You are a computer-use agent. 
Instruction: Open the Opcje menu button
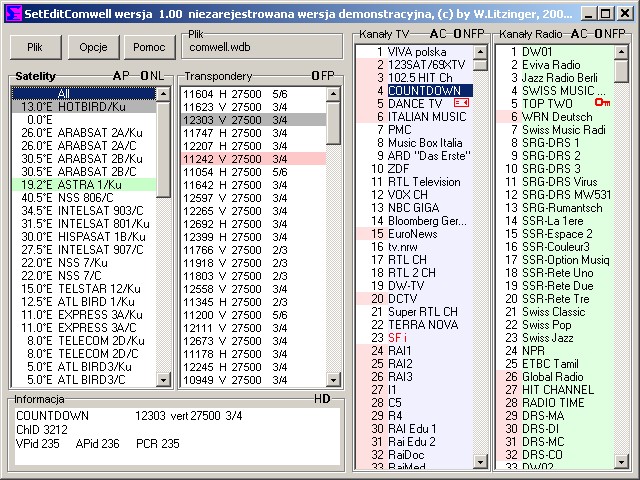coord(94,47)
